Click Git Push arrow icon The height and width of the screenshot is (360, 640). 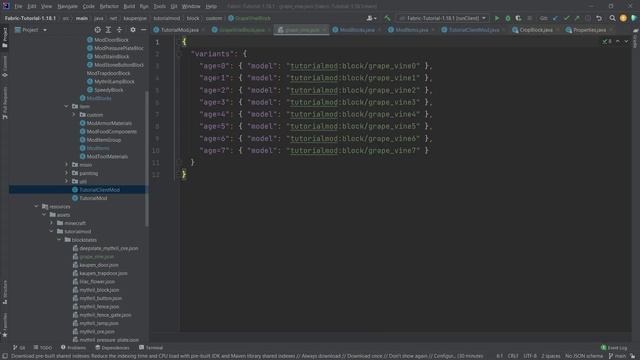tap(577, 18)
